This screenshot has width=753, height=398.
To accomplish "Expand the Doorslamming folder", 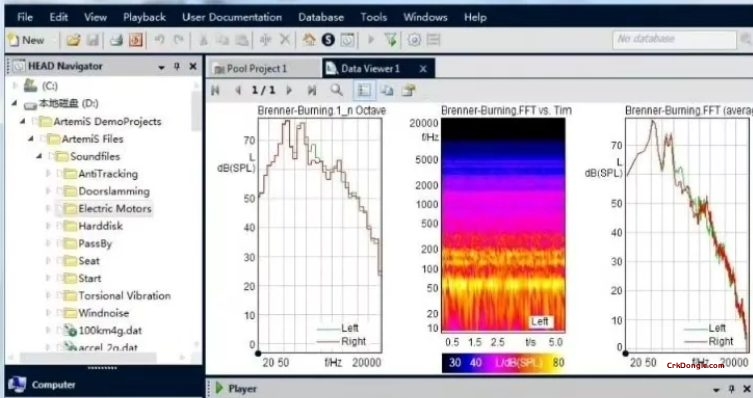I will [x=48, y=191].
